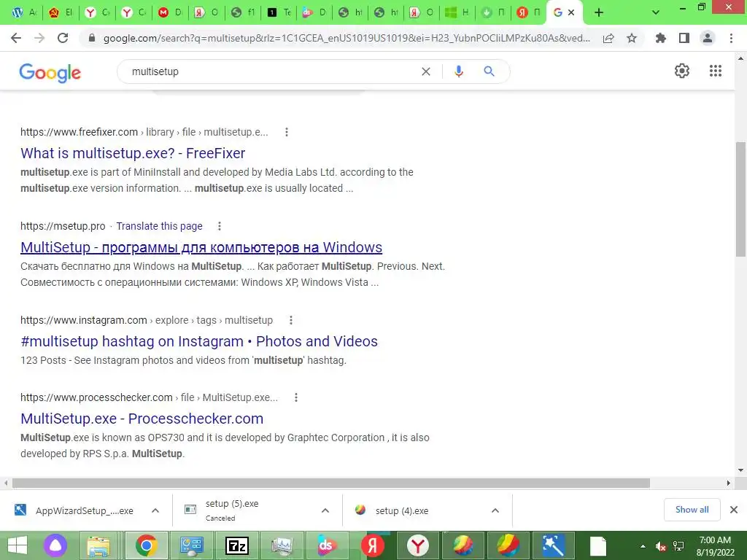
Task: Open the Chrome profile avatar menu
Action: coord(708,38)
